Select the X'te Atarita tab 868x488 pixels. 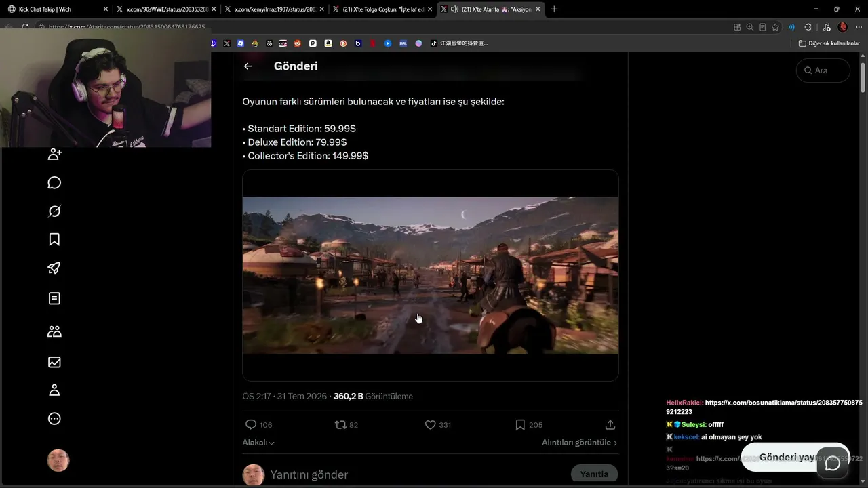[491, 9]
